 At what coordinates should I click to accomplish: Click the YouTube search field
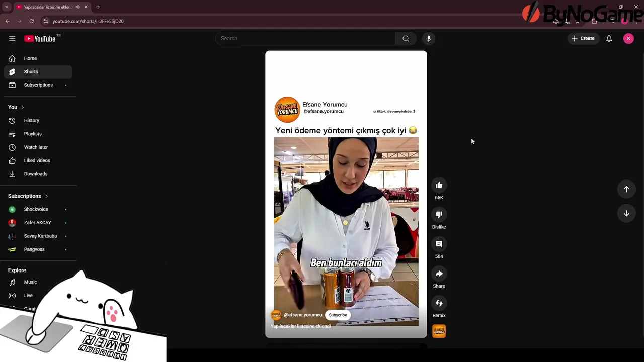[x=305, y=38]
